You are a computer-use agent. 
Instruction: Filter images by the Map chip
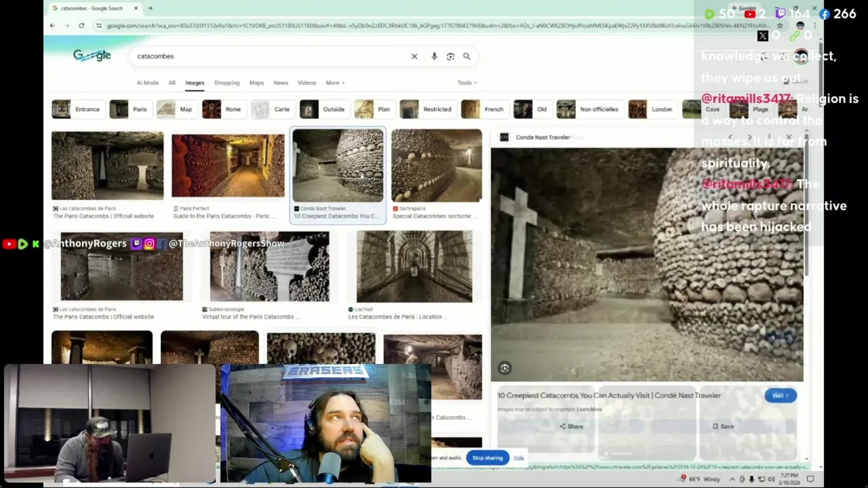click(176, 109)
